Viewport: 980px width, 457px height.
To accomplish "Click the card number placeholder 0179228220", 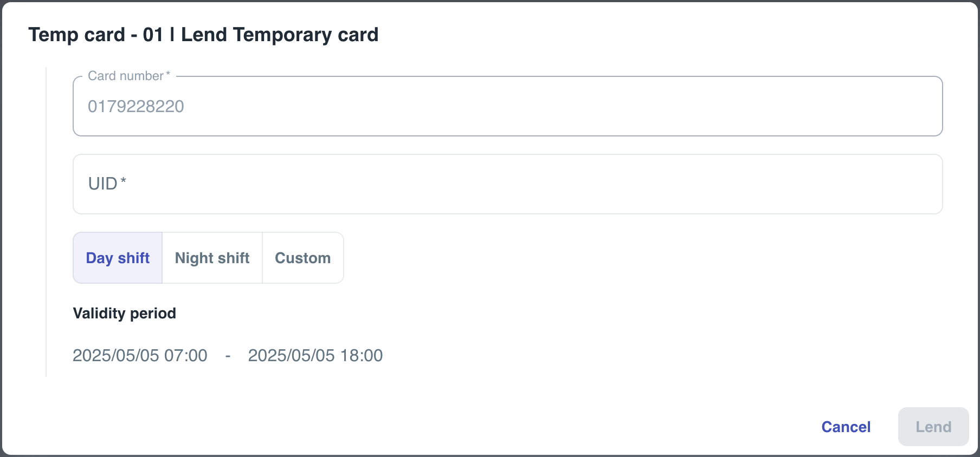I will [136, 106].
